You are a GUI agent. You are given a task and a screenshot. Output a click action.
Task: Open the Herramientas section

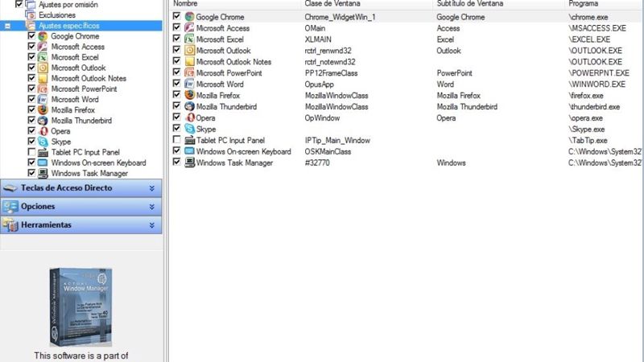(81, 225)
